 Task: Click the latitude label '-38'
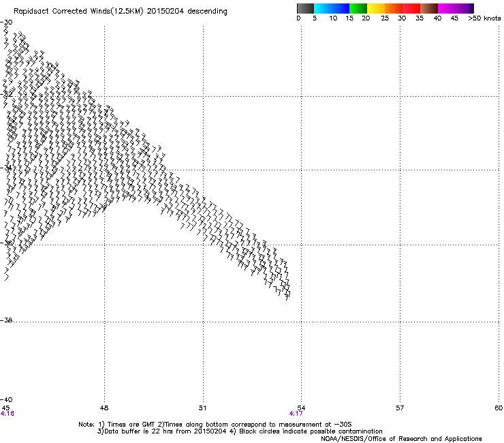point(6,320)
